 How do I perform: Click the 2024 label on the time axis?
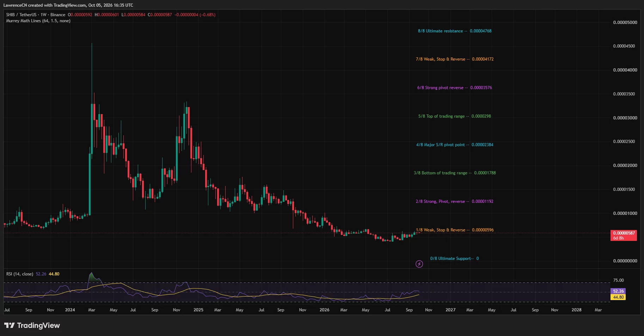(x=70, y=310)
